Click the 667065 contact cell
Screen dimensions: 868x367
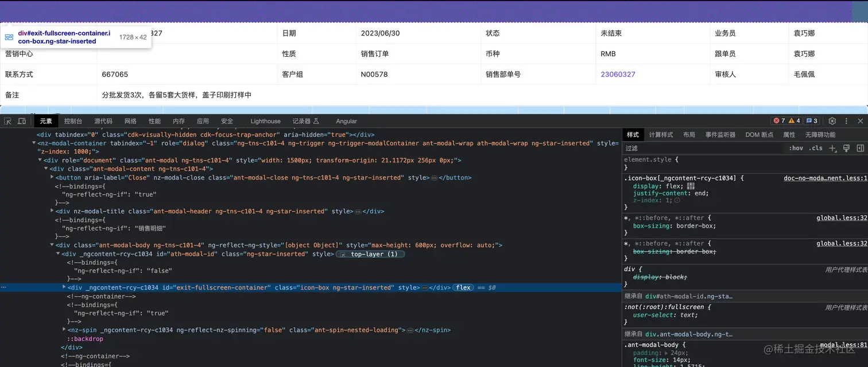pos(187,75)
